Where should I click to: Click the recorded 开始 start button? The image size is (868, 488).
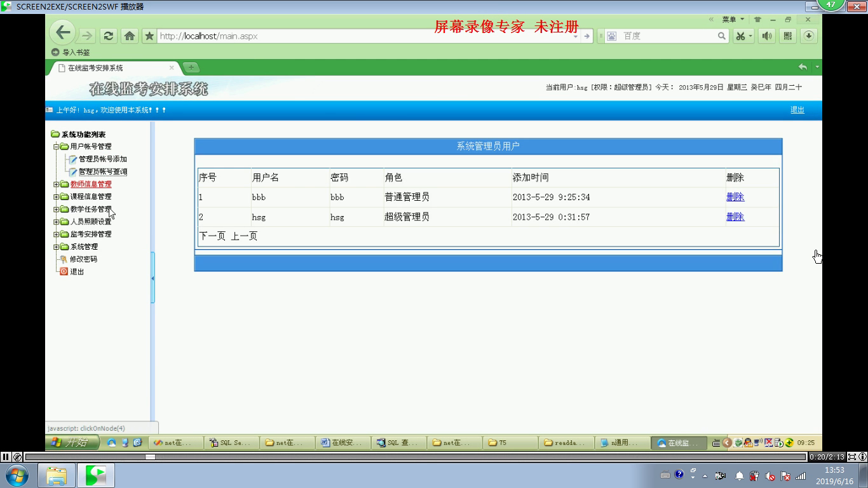[72, 442]
